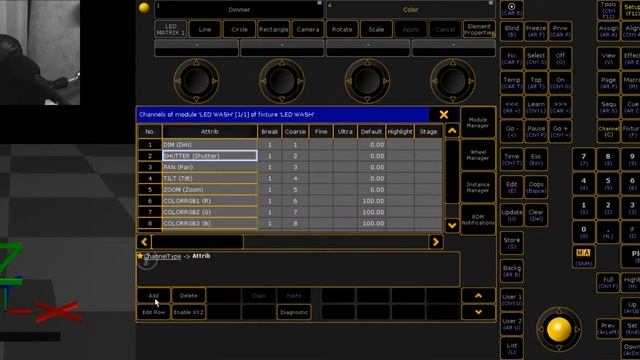
Task: Select the ZOOM (Zoom) attribute cell
Action: [210, 189]
